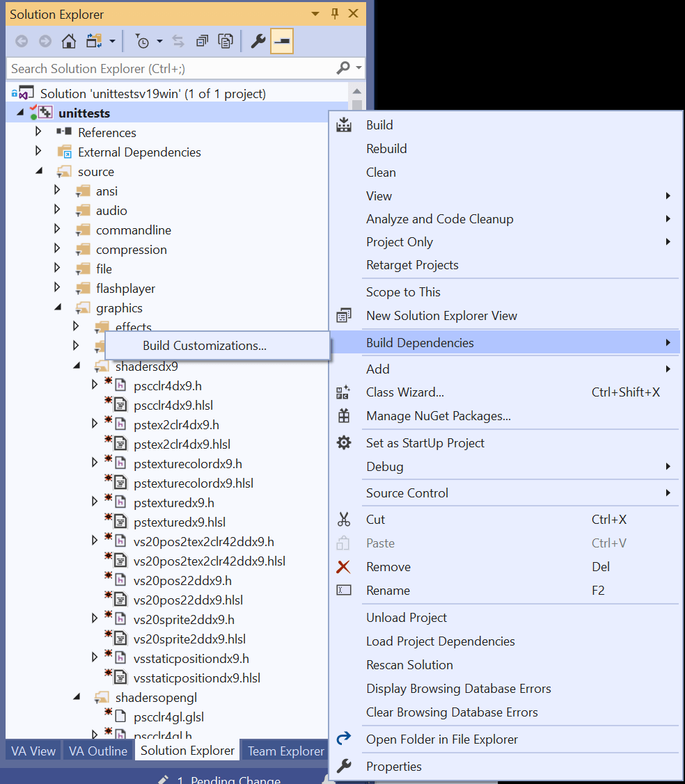Open the search options dropdown beside the magnifier

tap(359, 68)
